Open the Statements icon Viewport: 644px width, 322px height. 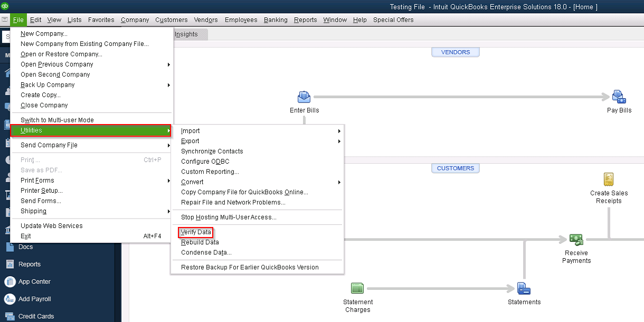[x=524, y=288]
